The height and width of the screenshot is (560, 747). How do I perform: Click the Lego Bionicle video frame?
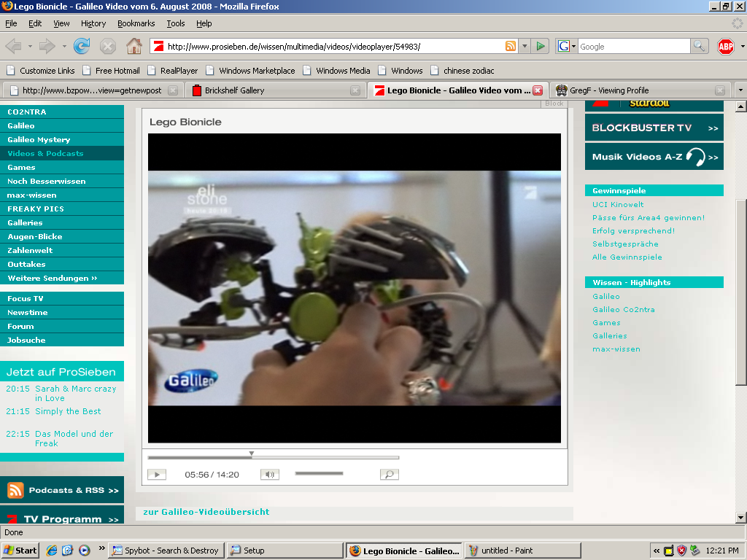tap(355, 288)
